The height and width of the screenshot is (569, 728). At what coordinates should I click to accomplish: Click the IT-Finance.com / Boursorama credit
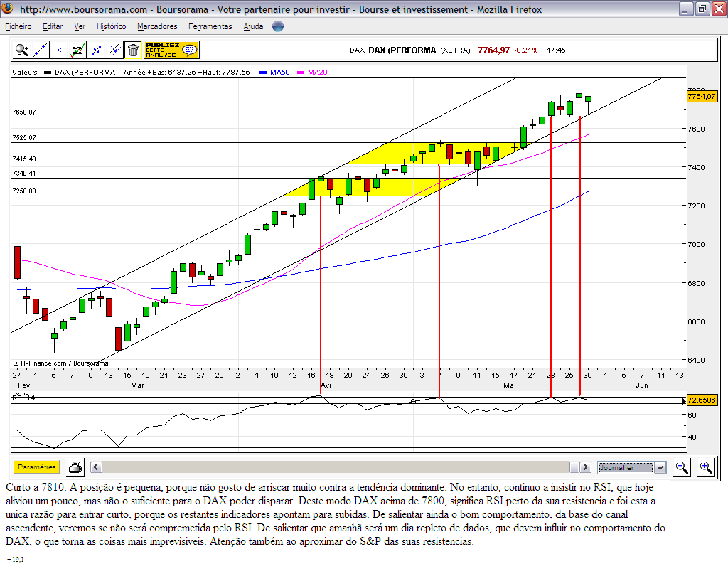click(x=61, y=363)
